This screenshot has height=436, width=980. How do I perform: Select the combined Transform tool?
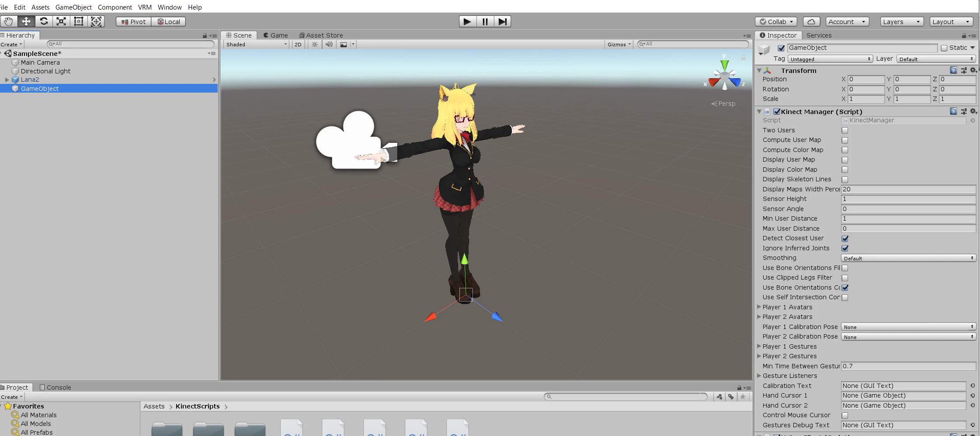96,21
